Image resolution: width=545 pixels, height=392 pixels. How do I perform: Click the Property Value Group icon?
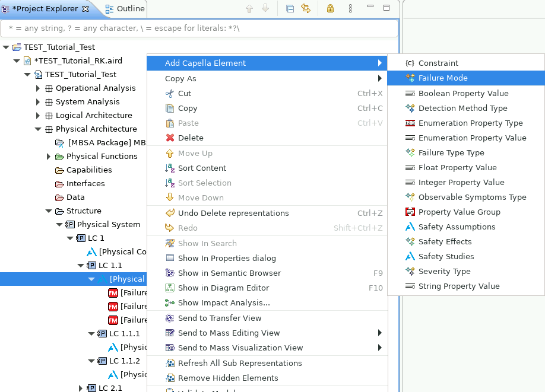[x=410, y=212]
